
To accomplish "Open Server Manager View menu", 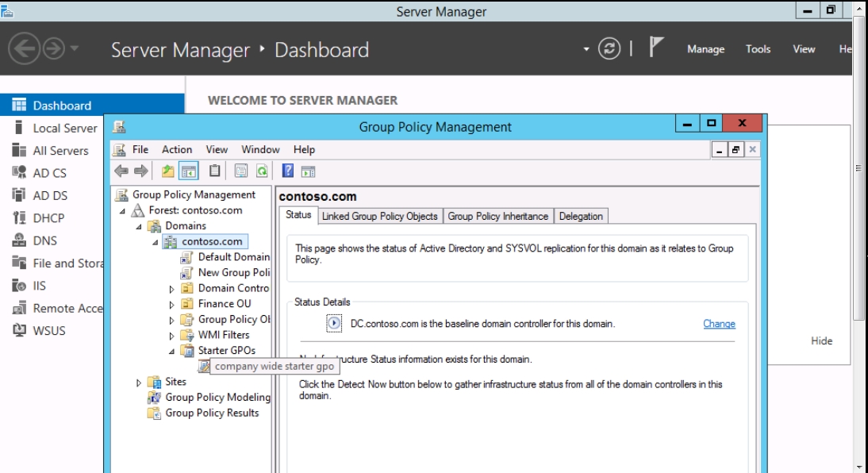I will [x=804, y=49].
